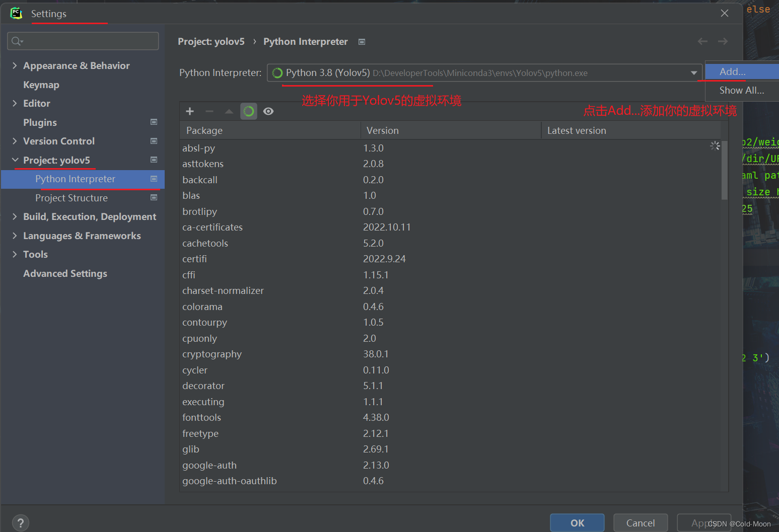
Task: Select the colorama package row
Action: 450,307
